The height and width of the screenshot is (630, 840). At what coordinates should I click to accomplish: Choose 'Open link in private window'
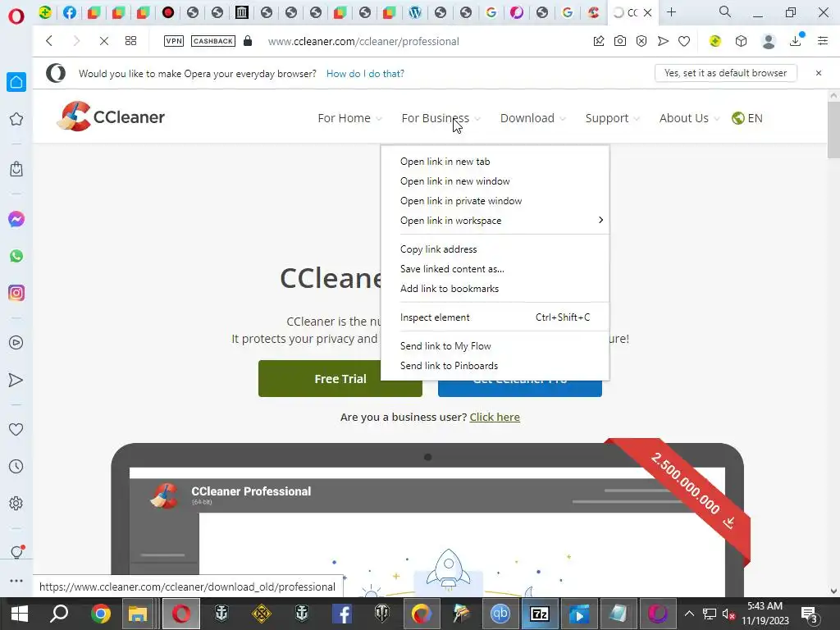[x=495, y=201]
